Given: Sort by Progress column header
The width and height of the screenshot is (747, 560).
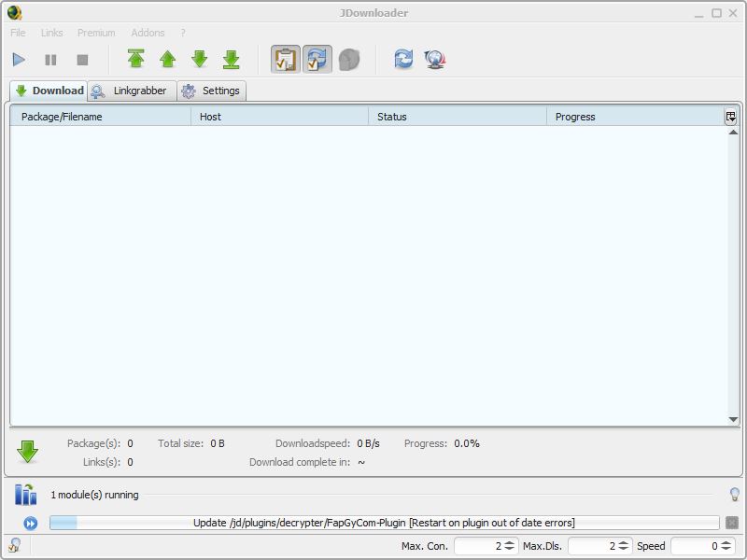Looking at the screenshot, I should [635, 117].
